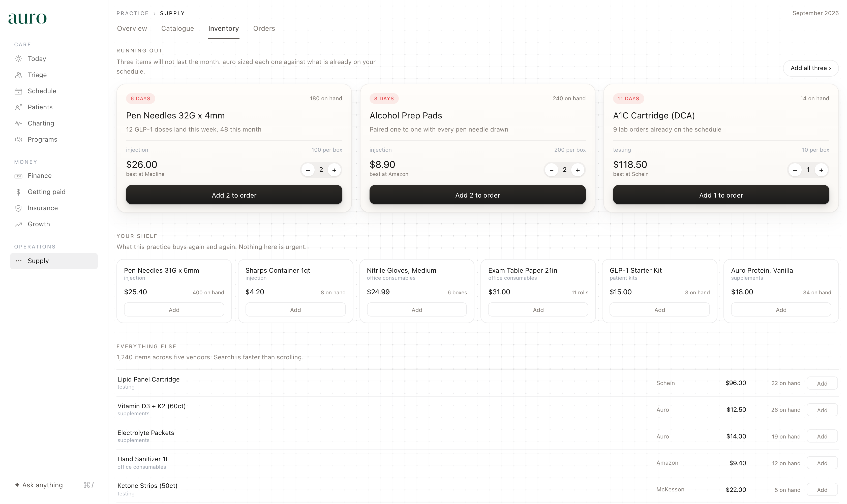The height and width of the screenshot is (504, 847).
Task: Open Insurance via the shield icon
Action: pos(18,208)
